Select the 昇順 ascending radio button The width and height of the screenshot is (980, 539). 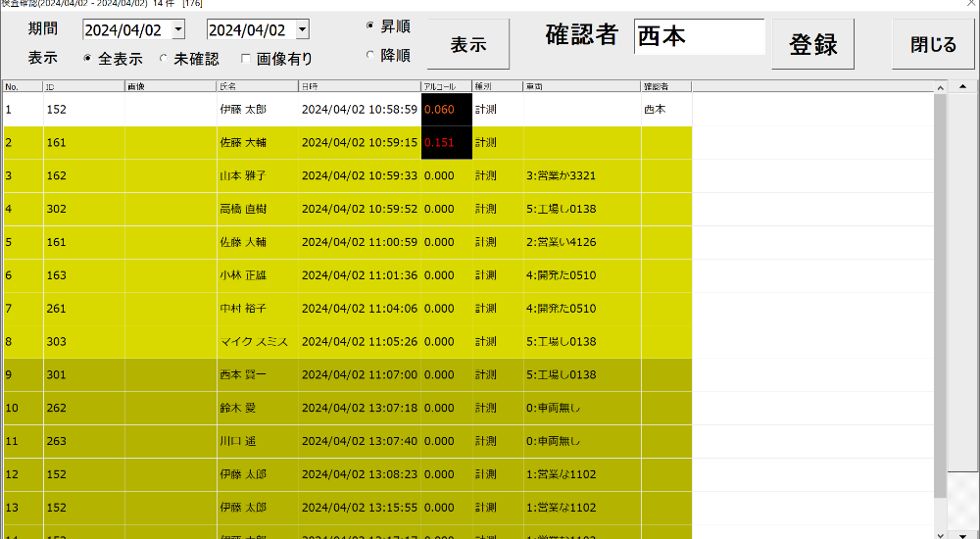[x=370, y=26]
